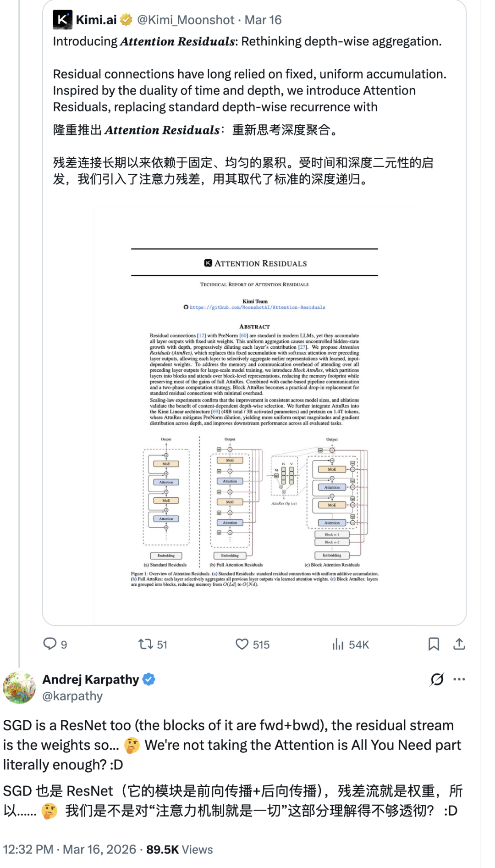This screenshot has width=495, height=868.
Task: Click the 12:32 PM Mar 16, 2026 timestamp
Action: 70,849
